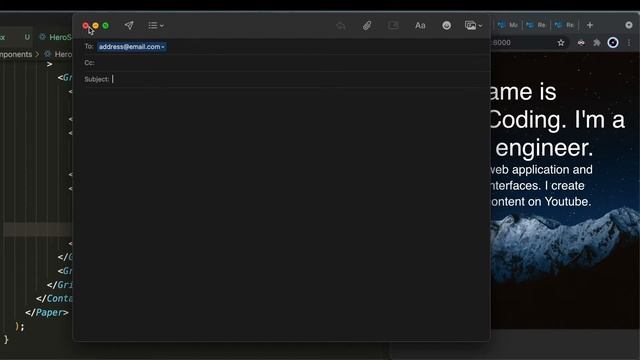Screen dimensions: 640x360
Task: Bookmark the page with the star icon
Action: pyautogui.click(x=561, y=42)
